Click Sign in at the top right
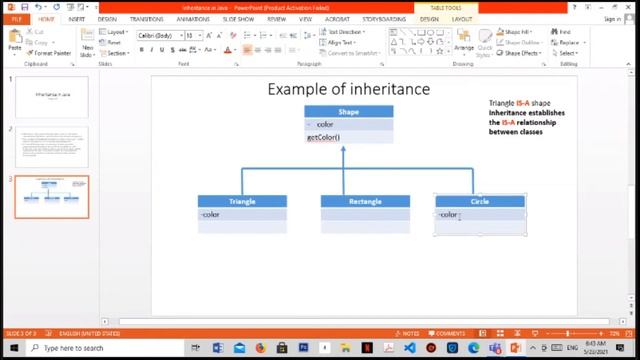The width and height of the screenshot is (640, 360). (x=612, y=19)
